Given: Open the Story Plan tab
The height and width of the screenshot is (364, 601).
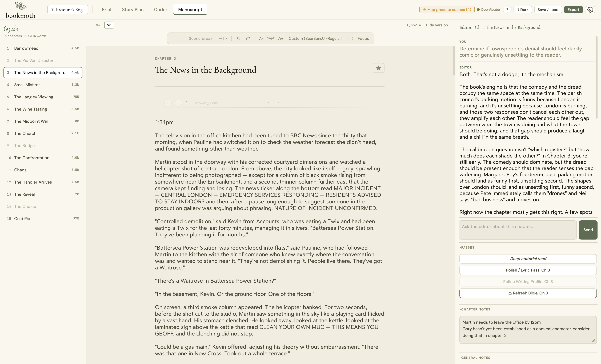Looking at the screenshot, I should (133, 10).
